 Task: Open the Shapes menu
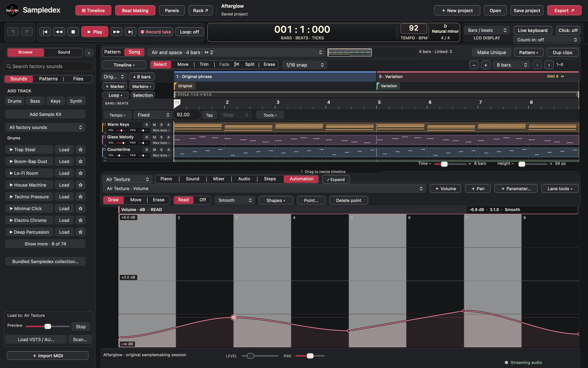point(276,200)
